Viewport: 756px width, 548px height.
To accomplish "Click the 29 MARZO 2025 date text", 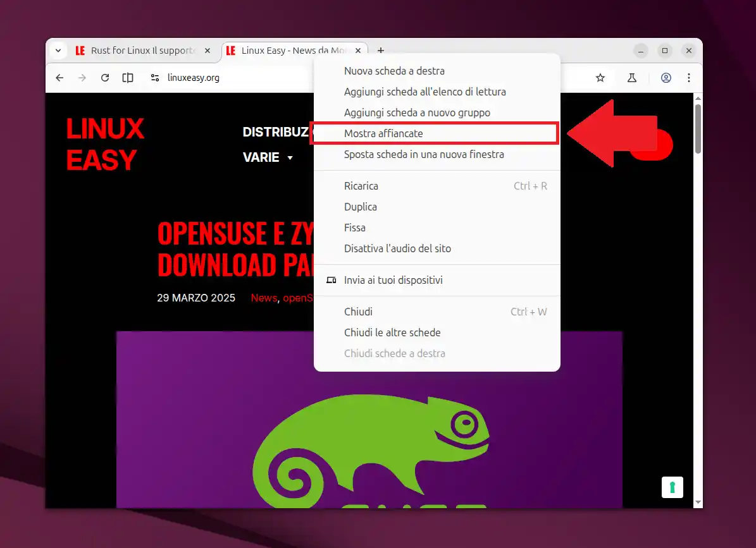I will pyautogui.click(x=196, y=298).
